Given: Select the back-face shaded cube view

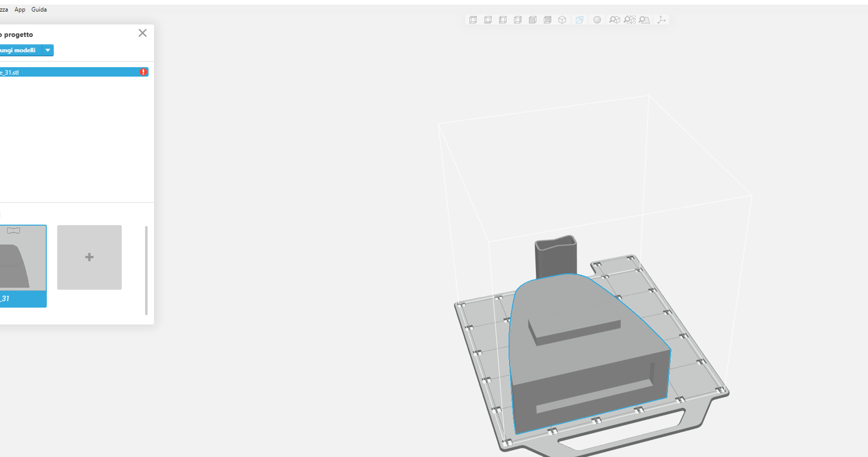Looking at the screenshot, I should [547, 20].
